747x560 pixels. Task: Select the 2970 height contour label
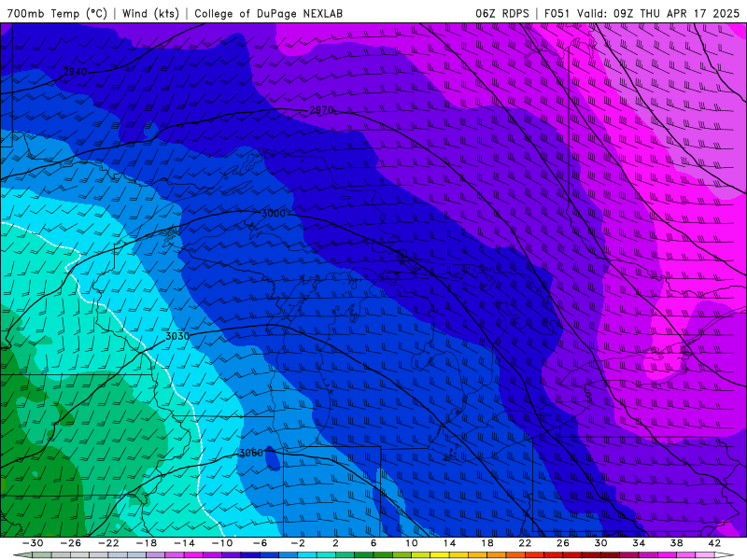[321, 110]
